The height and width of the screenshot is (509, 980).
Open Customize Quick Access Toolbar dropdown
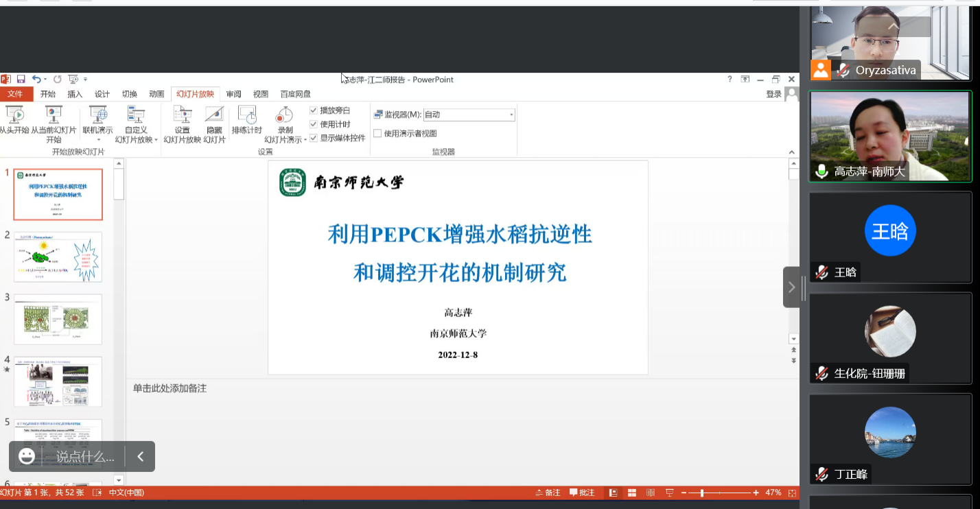tap(85, 80)
